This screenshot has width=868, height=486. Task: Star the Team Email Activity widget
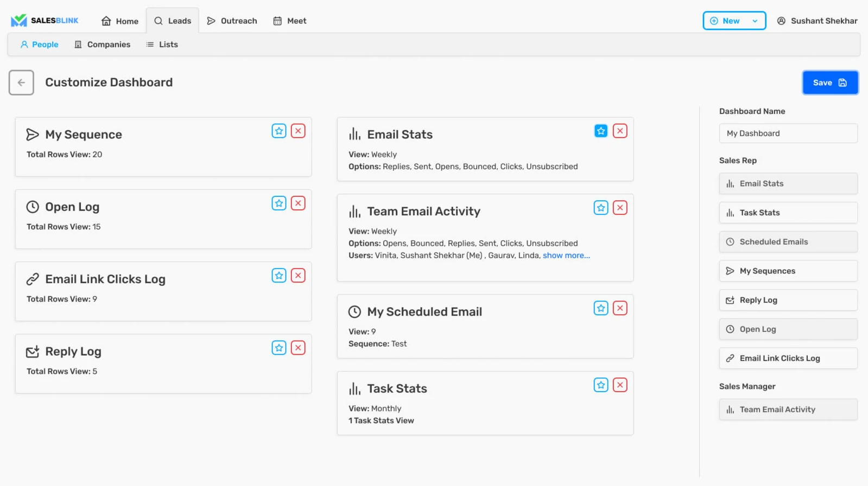[x=601, y=208]
